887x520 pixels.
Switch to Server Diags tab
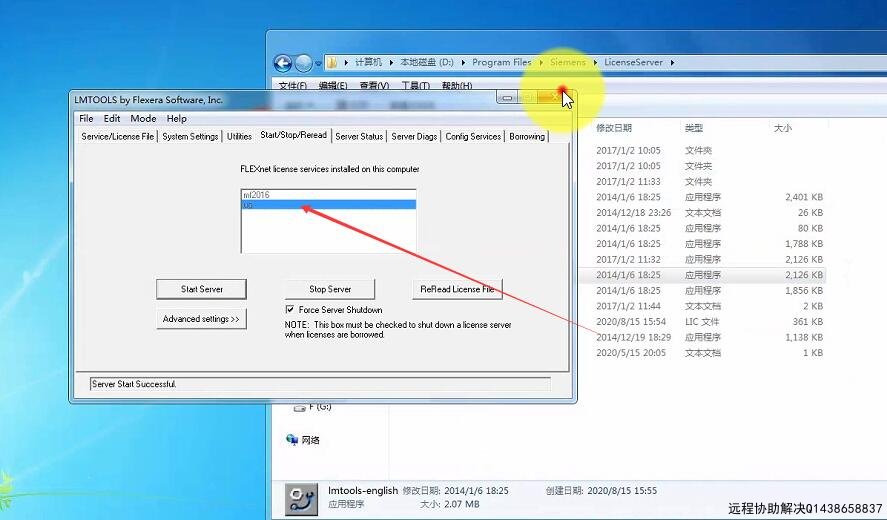414,136
